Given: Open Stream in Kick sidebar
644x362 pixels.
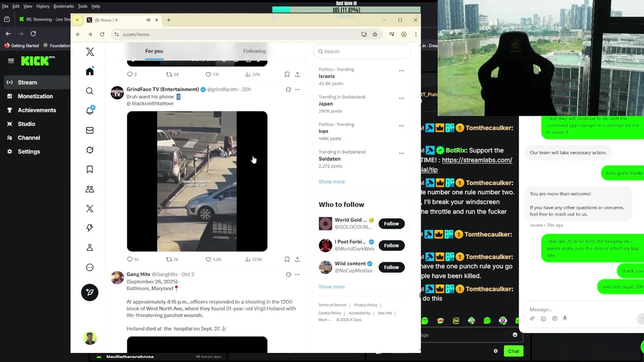Looking at the screenshot, I should 35,82.
